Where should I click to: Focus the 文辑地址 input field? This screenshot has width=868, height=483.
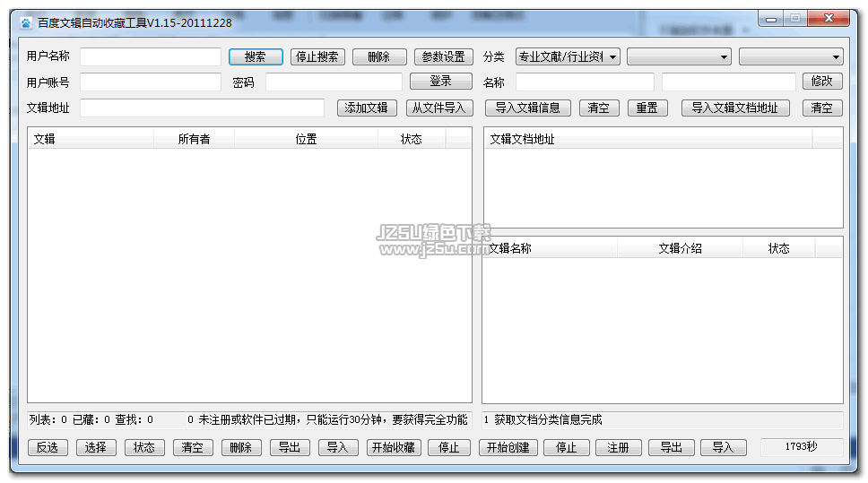click(202, 108)
